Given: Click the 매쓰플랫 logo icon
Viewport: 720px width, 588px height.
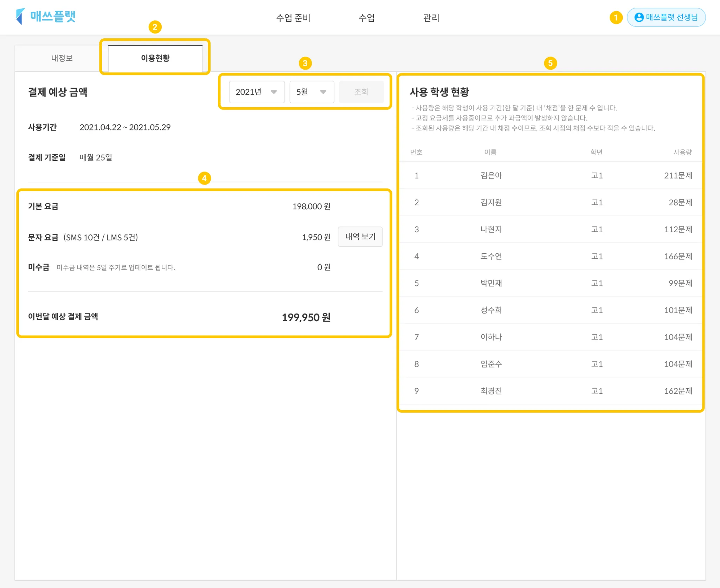Looking at the screenshot, I should pos(20,17).
